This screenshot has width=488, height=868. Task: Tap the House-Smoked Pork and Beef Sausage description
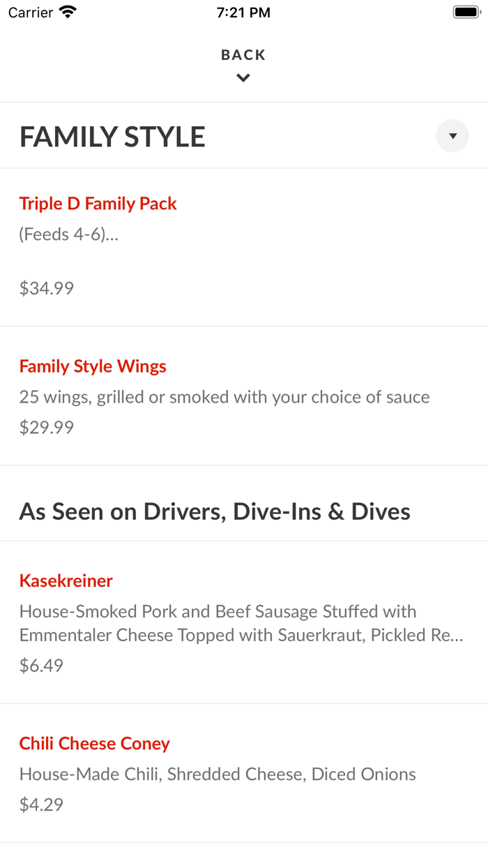tap(241, 623)
